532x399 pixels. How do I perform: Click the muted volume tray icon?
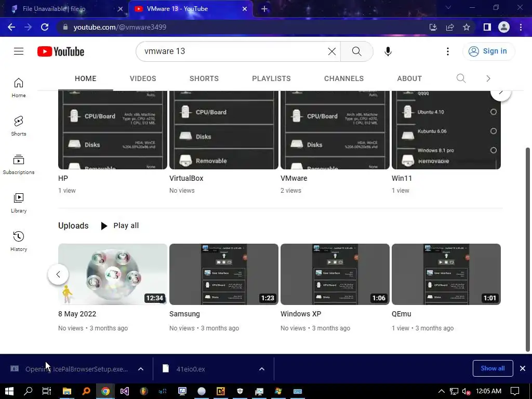(467, 391)
